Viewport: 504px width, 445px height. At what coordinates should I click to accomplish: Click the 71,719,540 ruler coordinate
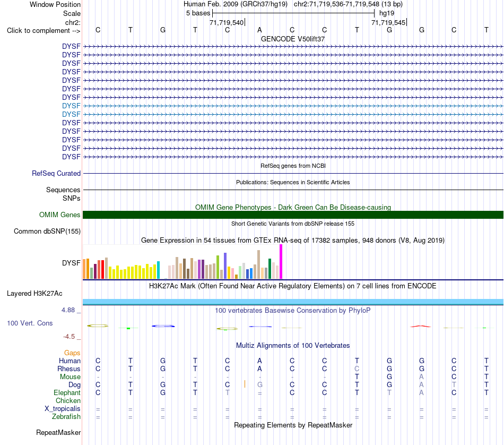click(227, 22)
